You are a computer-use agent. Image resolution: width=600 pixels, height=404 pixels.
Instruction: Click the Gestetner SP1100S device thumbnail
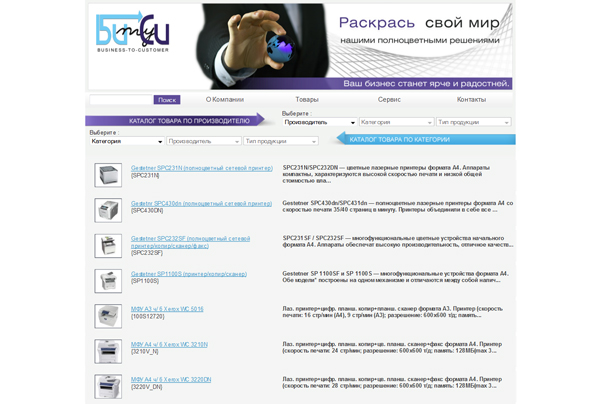click(108, 281)
